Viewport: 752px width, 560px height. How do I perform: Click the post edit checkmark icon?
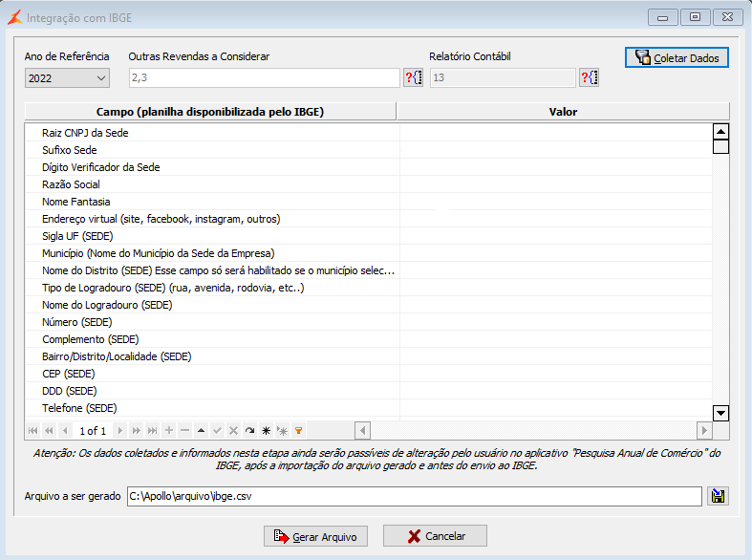217,431
